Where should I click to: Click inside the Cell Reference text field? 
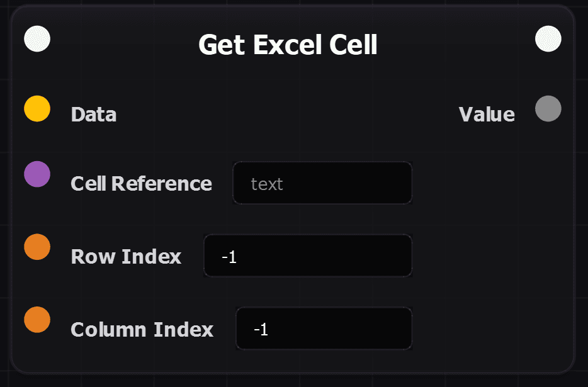[322, 183]
